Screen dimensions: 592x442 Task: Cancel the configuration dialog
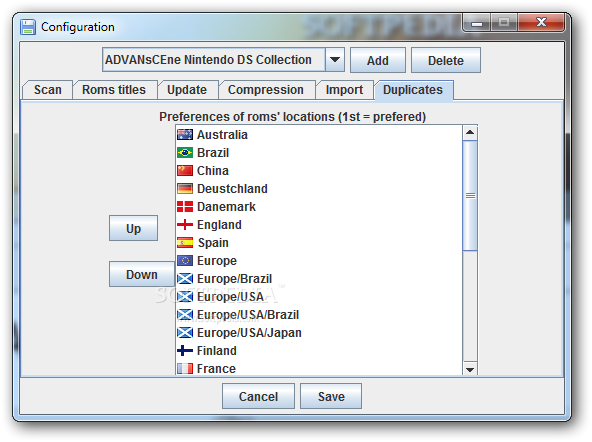pyautogui.click(x=258, y=396)
